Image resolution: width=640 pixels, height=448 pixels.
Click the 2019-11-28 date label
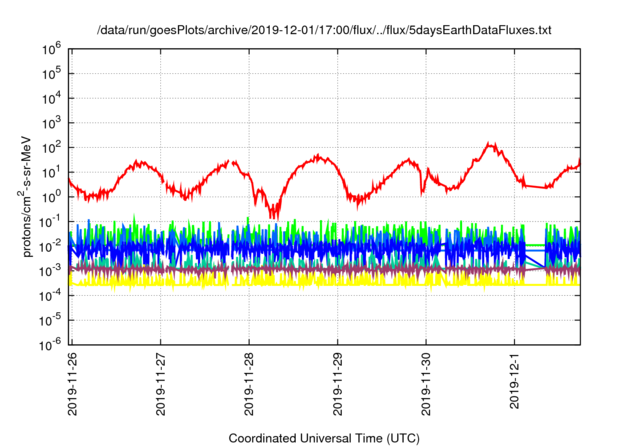[249, 384]
